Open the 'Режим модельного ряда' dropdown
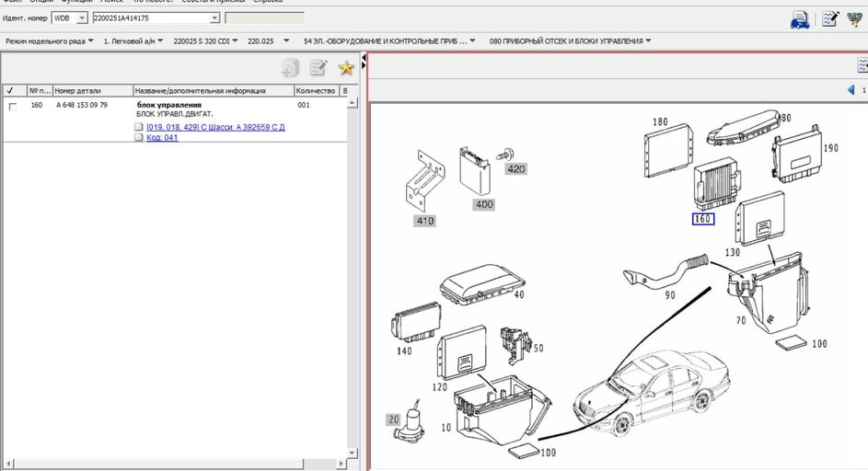The image size is (868, 471). [49, 41]
